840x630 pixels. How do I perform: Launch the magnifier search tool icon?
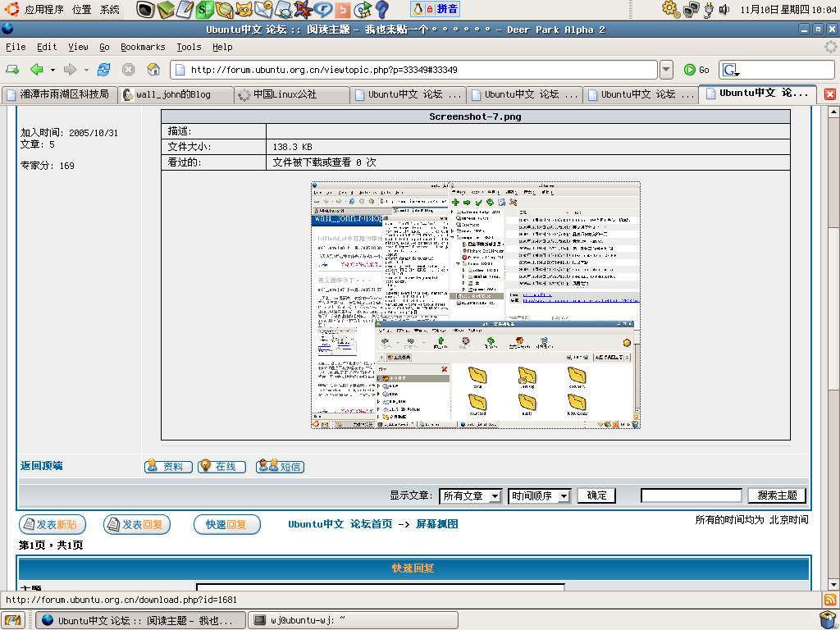pyautogui.click(x=224, y=9)
